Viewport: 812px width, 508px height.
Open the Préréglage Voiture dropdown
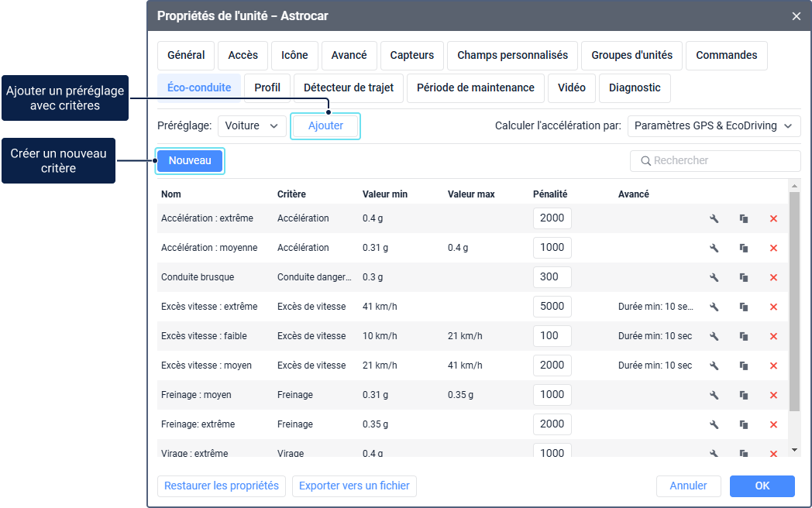(x=252, y=126)
